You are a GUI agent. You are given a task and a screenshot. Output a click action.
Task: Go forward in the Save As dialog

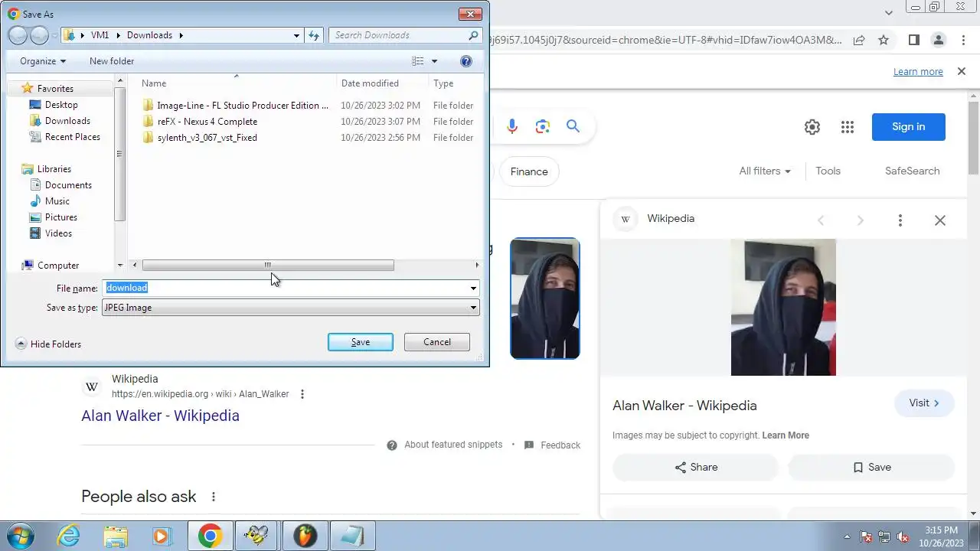39,35
